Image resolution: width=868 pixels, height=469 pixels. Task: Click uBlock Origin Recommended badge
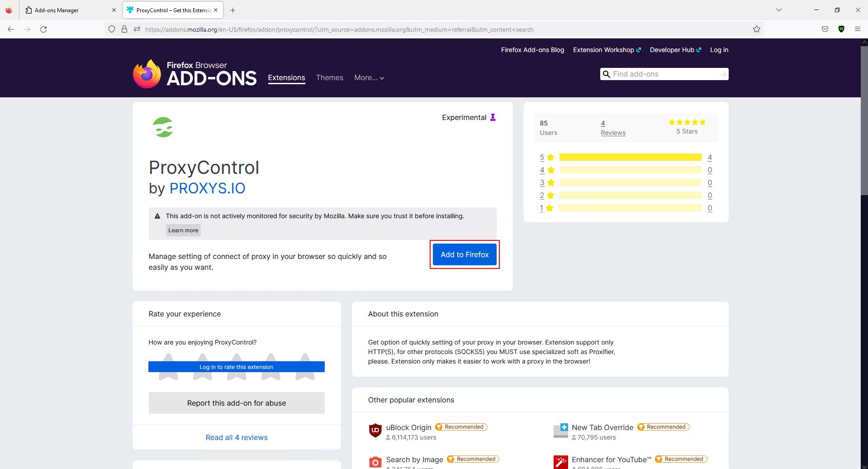[x=461, y=427]
